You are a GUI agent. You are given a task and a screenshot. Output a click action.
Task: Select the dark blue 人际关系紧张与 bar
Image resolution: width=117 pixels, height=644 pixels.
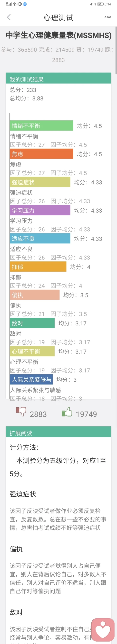(x=31, y=379)
